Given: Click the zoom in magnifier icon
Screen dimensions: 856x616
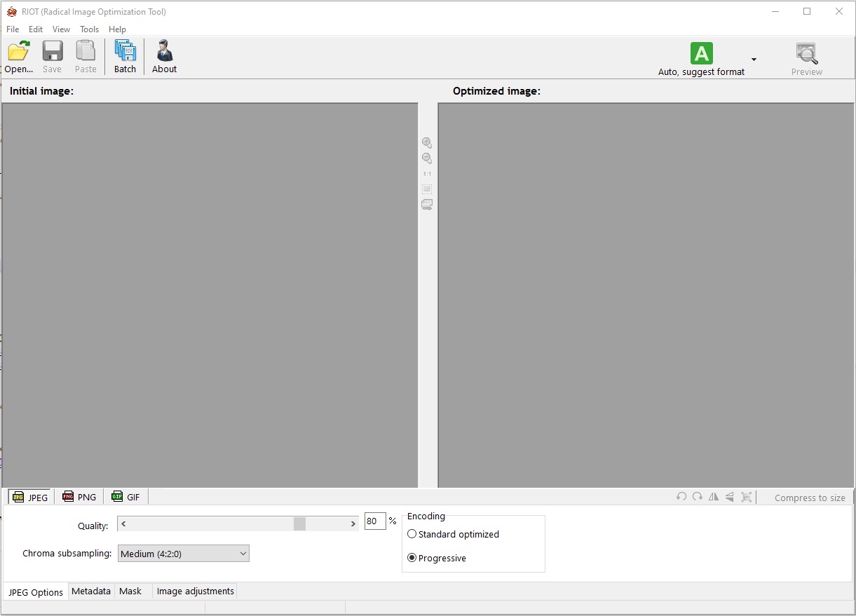Looking at the screenshot, I should click(426, 142).
